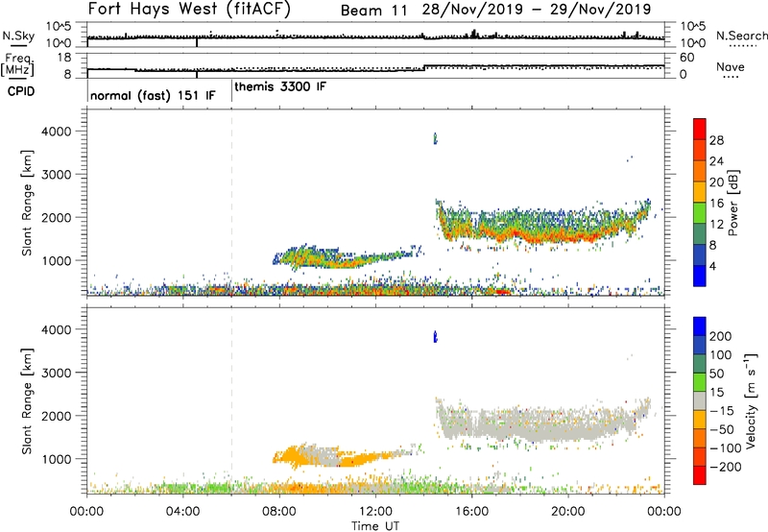Click the blue bottom of power color bar
Image resolution: width=768 pixels, height=532 pixels.
tap(700, 276)
